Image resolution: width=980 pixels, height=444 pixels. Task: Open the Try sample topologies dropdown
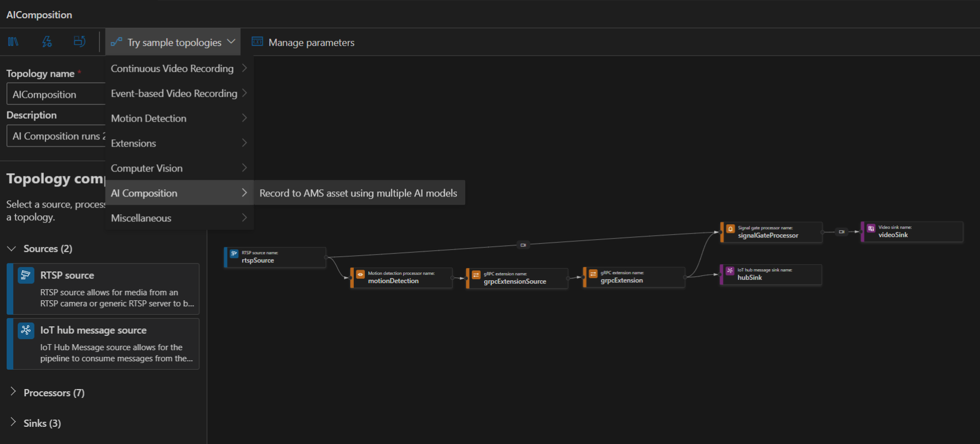173,42
